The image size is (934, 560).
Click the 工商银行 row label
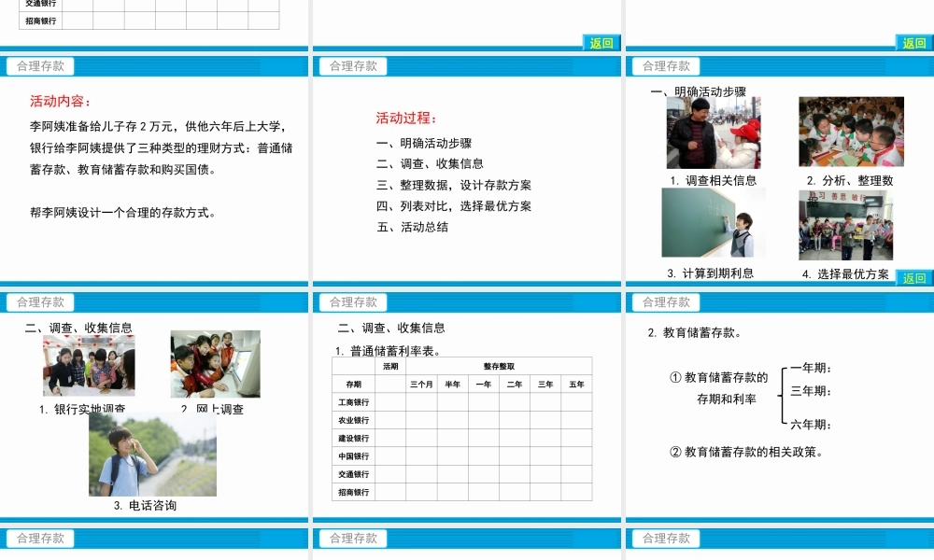tap(353, 402)
